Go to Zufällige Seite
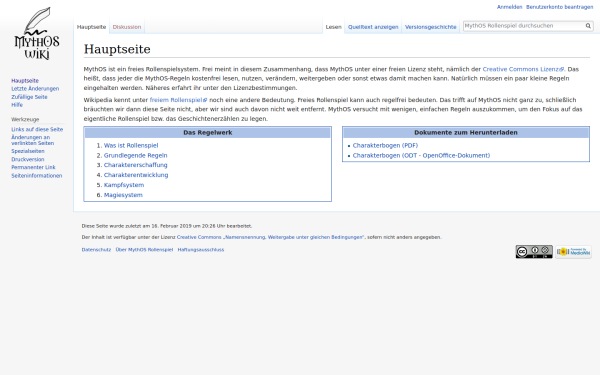The image size is (600, 375). click(x=29, y=97)
